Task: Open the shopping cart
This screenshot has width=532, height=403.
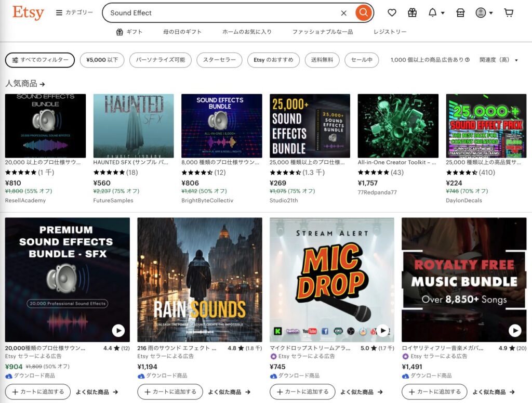Action: 509,12
